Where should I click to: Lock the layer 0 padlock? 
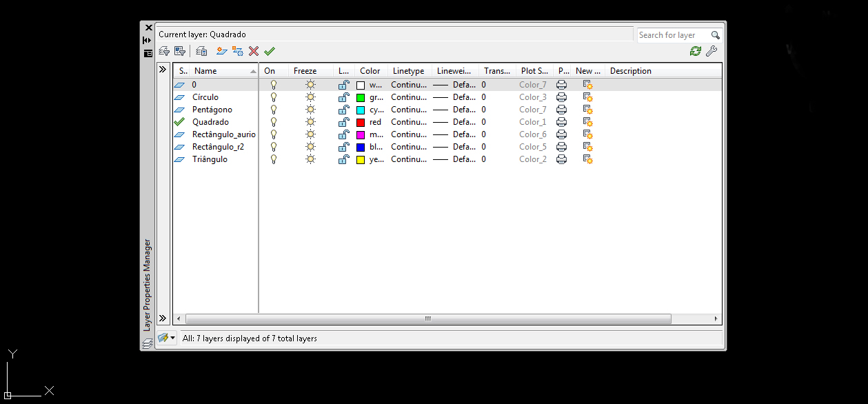[343, 85]
